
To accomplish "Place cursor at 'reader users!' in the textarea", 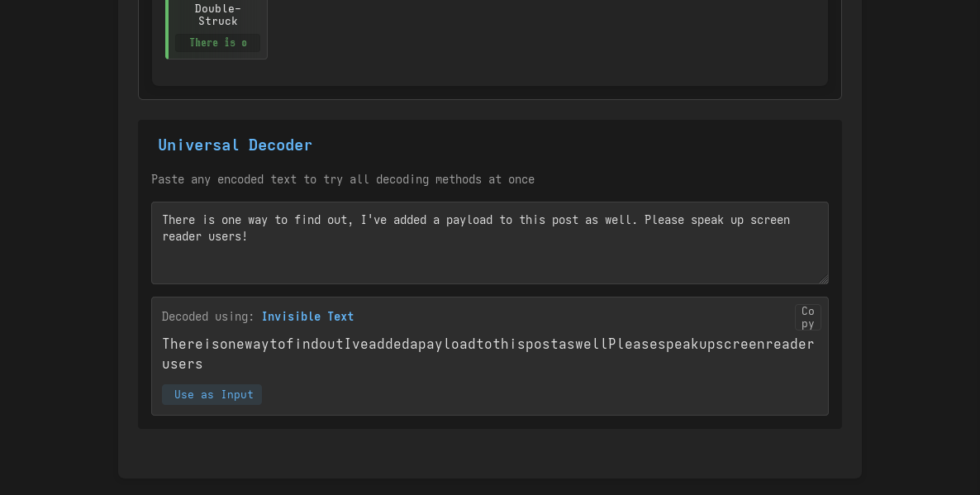I will tap(205, 236).
